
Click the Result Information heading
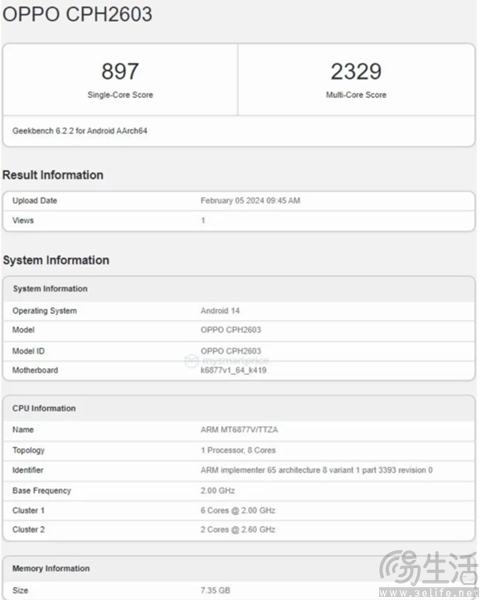(53, 175)
